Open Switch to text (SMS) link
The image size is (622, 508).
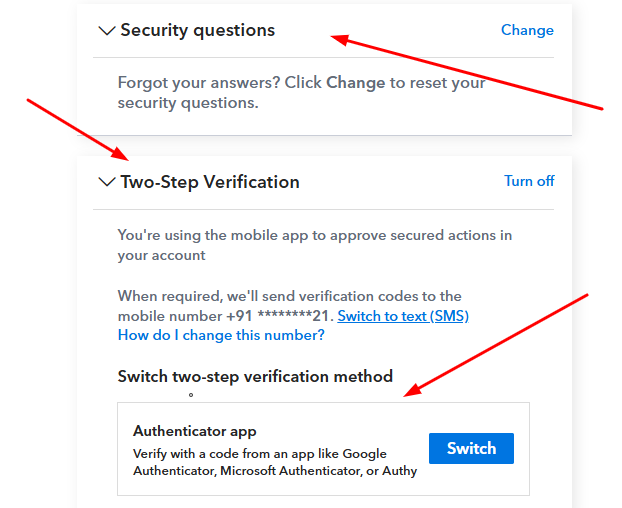tap(403, 316)
